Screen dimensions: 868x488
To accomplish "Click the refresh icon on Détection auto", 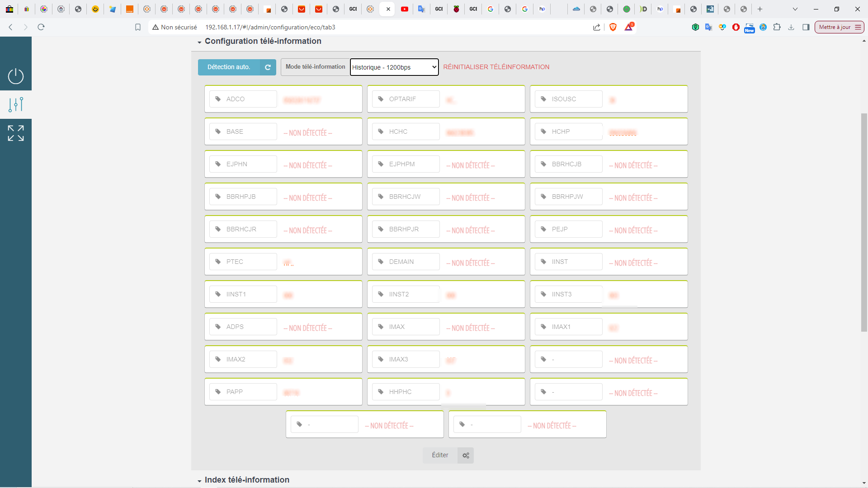I will (x=268, y=67).
